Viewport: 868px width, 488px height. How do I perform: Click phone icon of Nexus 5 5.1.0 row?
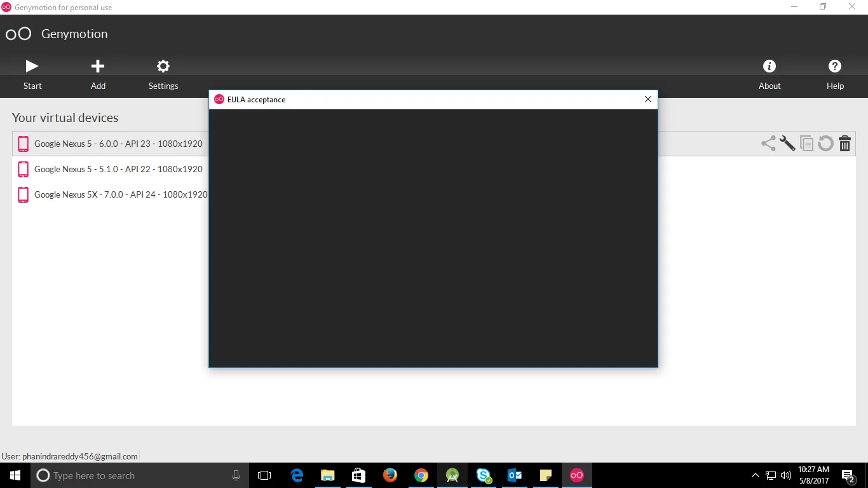[x=24, y=169]
